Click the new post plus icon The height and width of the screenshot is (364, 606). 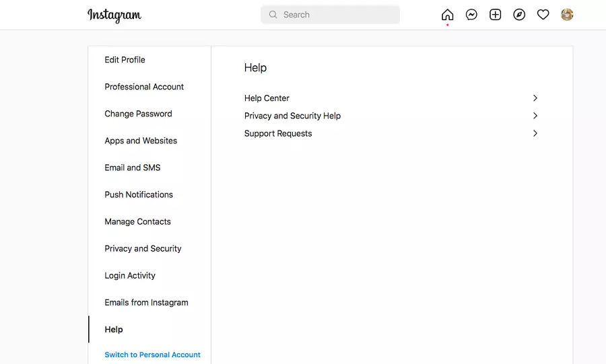click(x=496, y=15)
